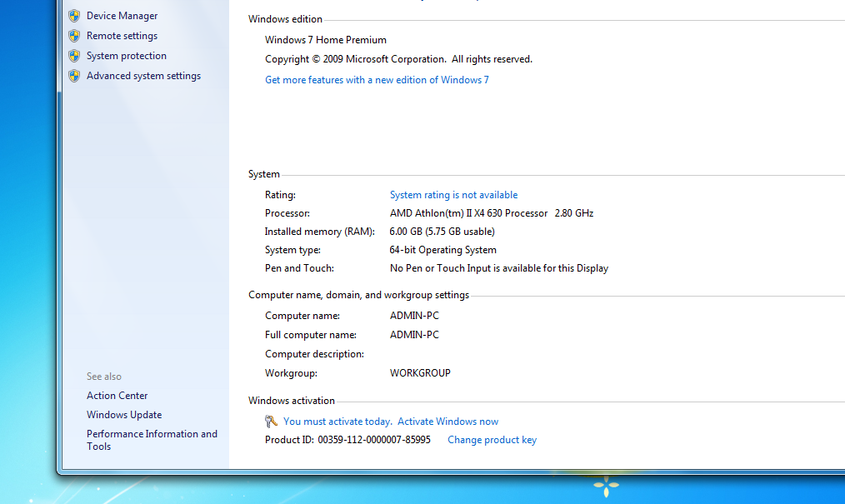This screenshot has height=504, width=845.
Task: Click the System section heading
Action: 263,174
